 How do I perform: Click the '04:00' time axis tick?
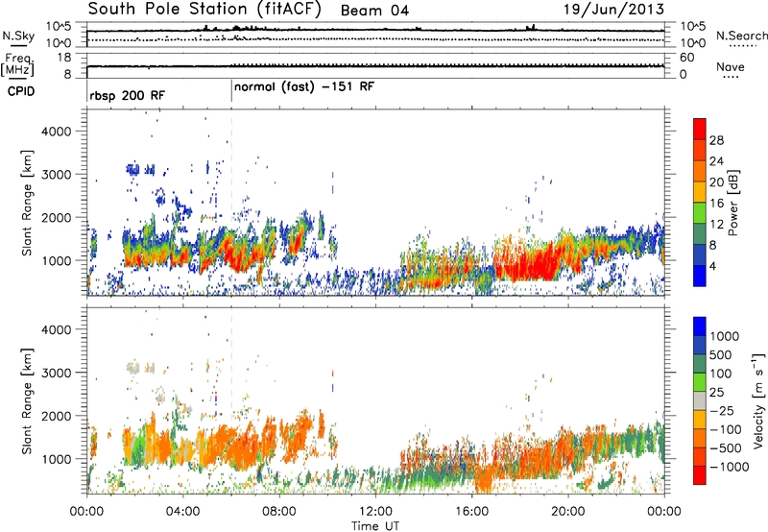[182, 512]
